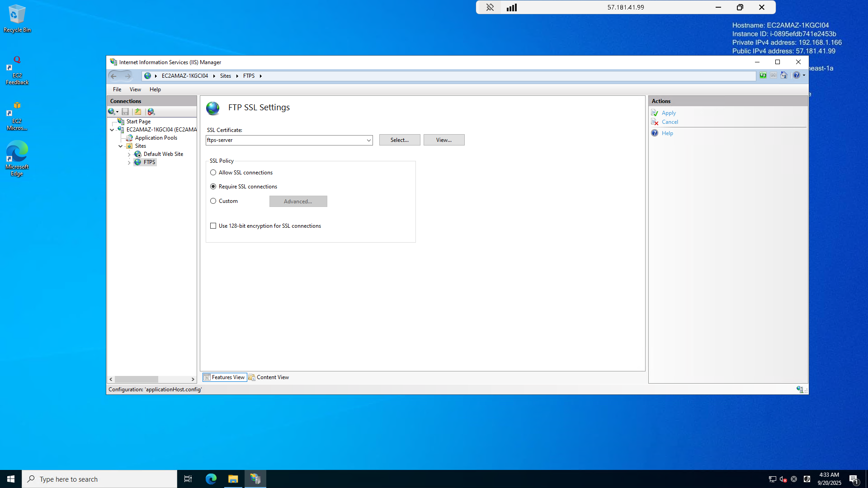Open IIS Manager from the taskbar
868x488 pixels.
[255, 479]
